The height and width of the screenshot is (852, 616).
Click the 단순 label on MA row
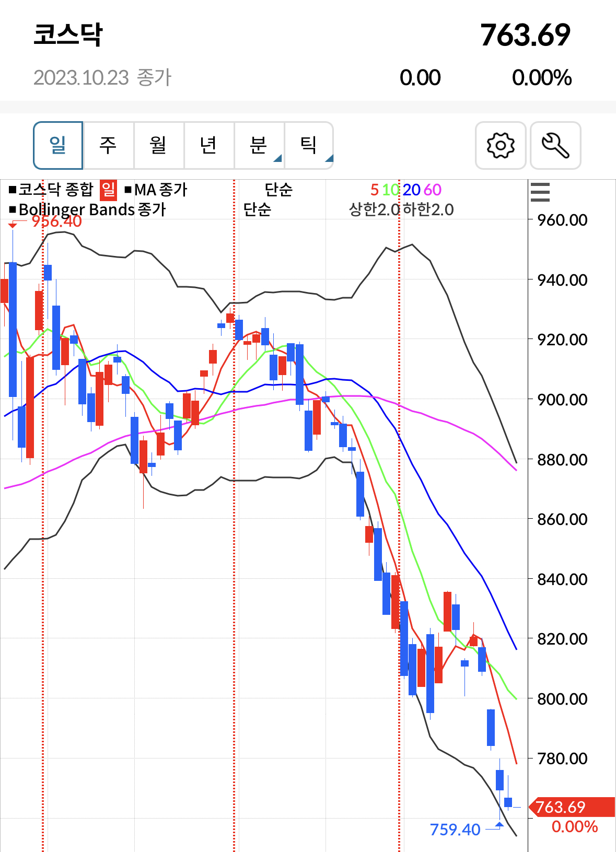click(278, 190)
